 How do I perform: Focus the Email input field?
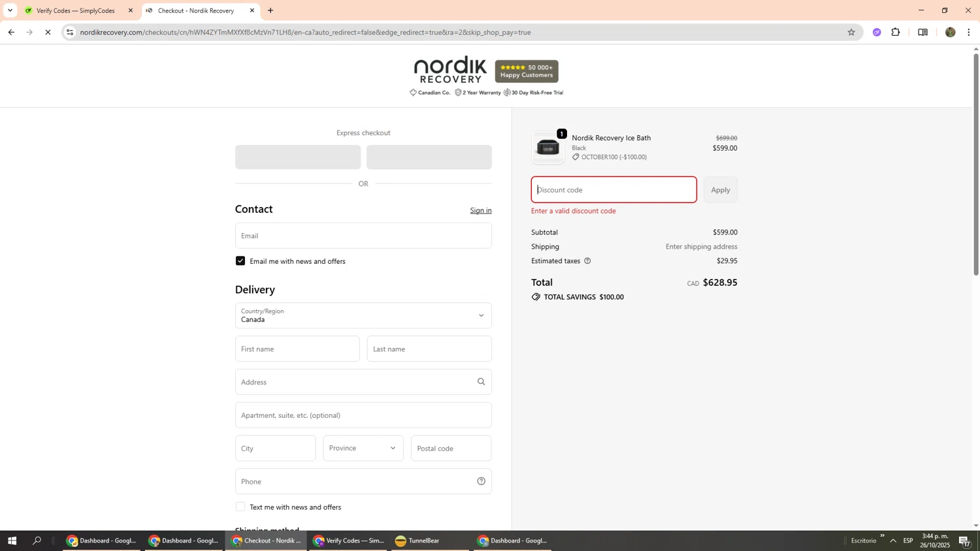363,236
